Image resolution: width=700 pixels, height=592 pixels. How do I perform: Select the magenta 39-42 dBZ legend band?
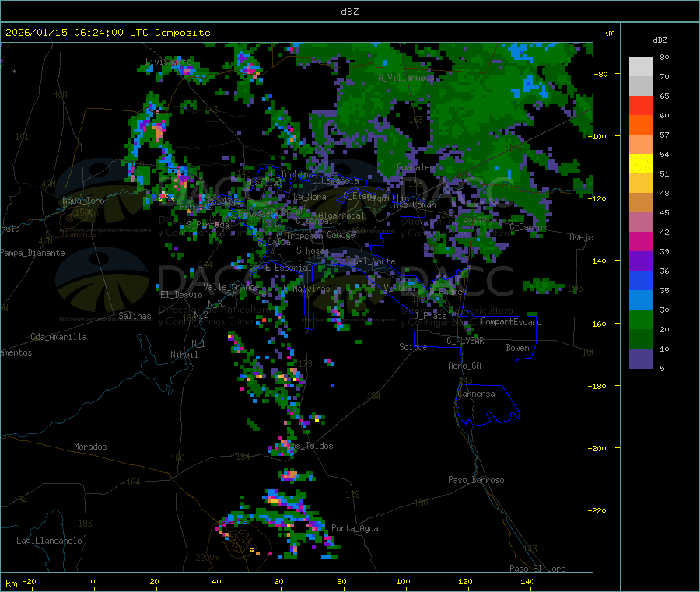[x=641, y=242]
